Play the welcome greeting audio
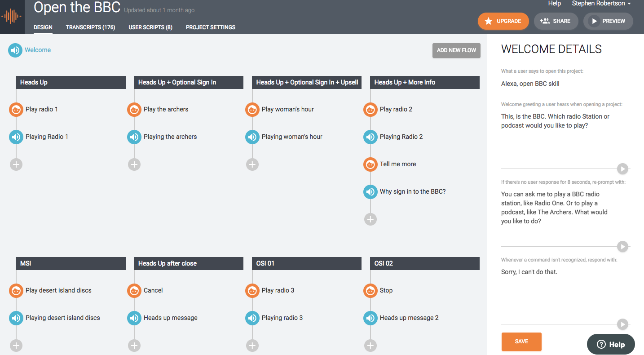The height and width of the screenshot is (355, 644). tap(622, 169)
